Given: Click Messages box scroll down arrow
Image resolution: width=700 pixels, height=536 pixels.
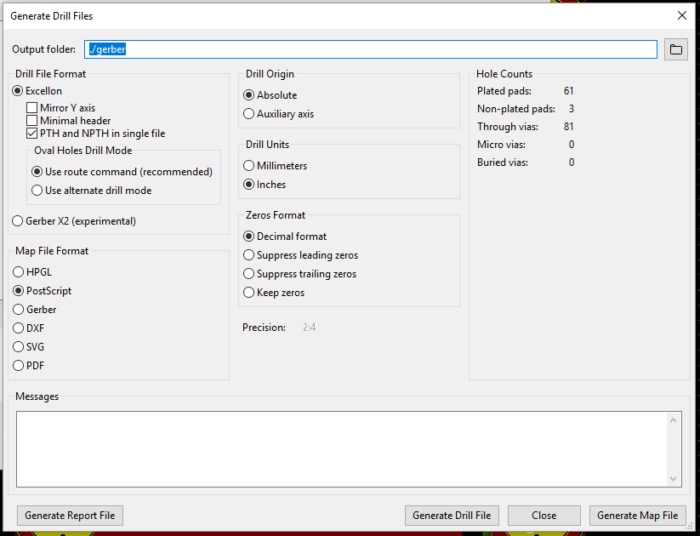Looking at the screenshot, I should click(674, 479).
